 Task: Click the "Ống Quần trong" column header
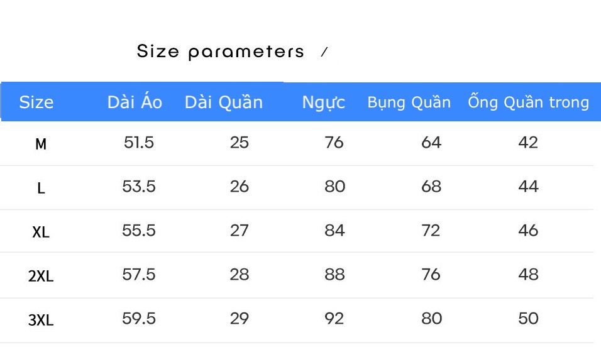point(528,102)
